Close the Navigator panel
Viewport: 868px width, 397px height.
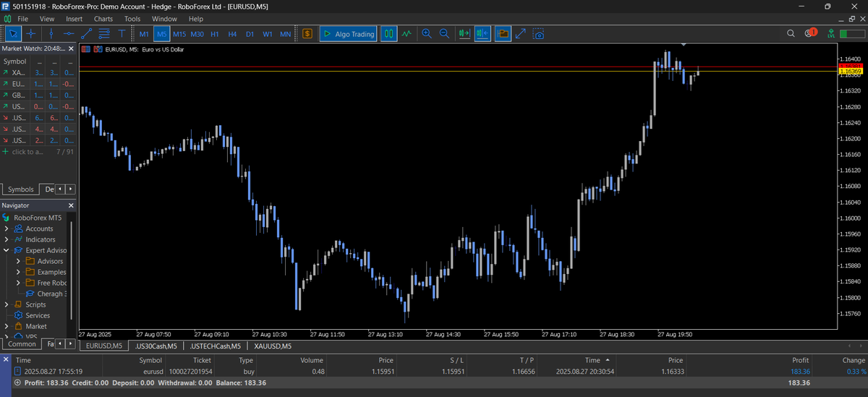[x=71, y=205]
